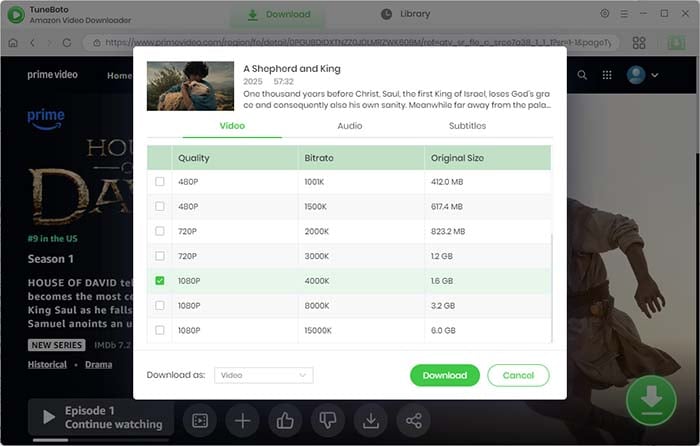Tick the 720P 3000K checkbox

pos(159,256)
